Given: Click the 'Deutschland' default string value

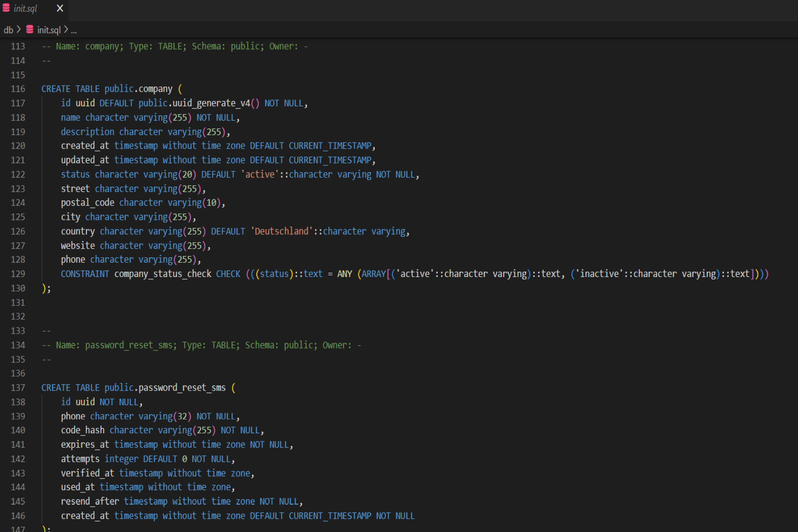Looking at the screenshot, I should click(281, 231).
